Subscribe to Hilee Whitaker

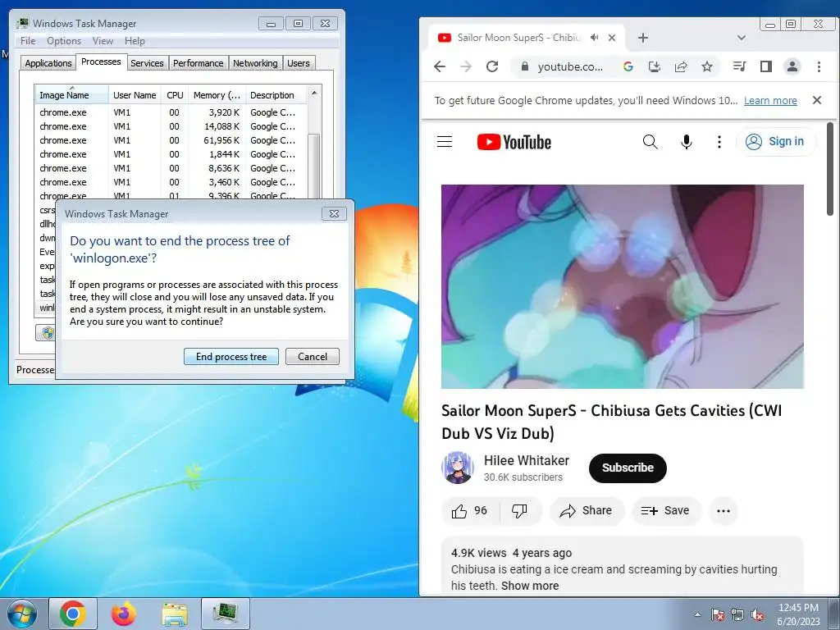[x=628, y=468]
